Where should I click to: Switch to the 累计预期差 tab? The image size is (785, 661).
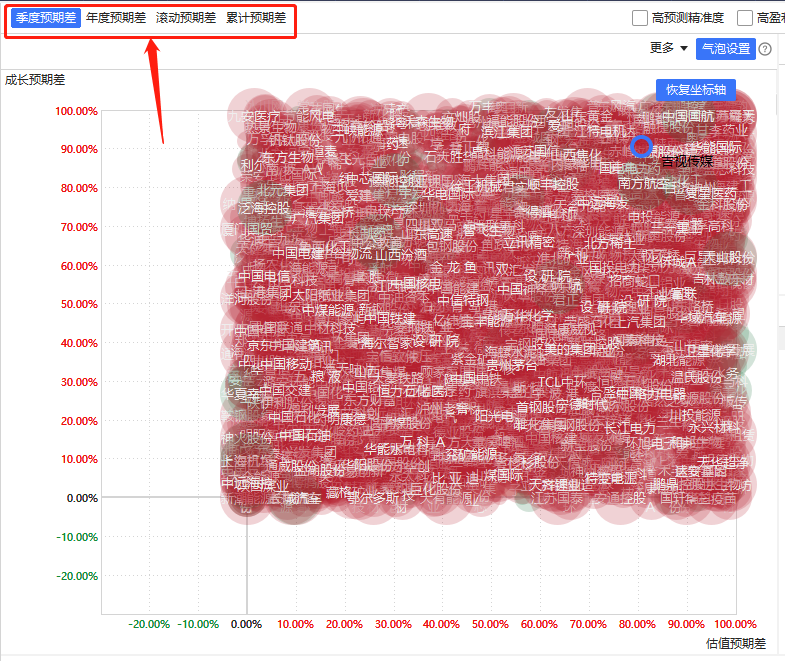pos(256,18)
